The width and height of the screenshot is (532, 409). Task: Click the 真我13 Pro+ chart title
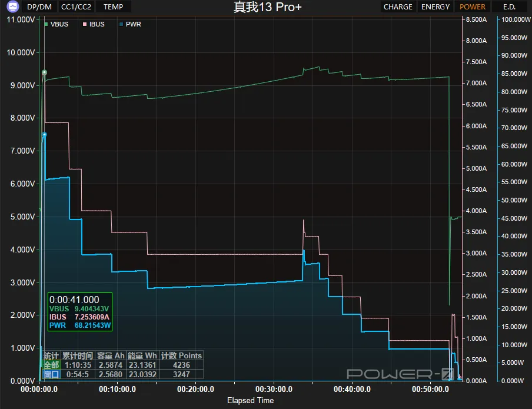267,7
